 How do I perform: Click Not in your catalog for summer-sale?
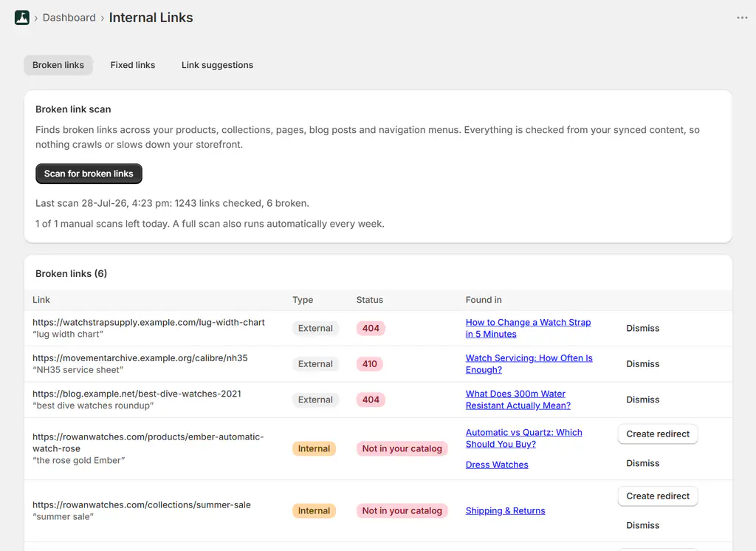pos(402,510)
